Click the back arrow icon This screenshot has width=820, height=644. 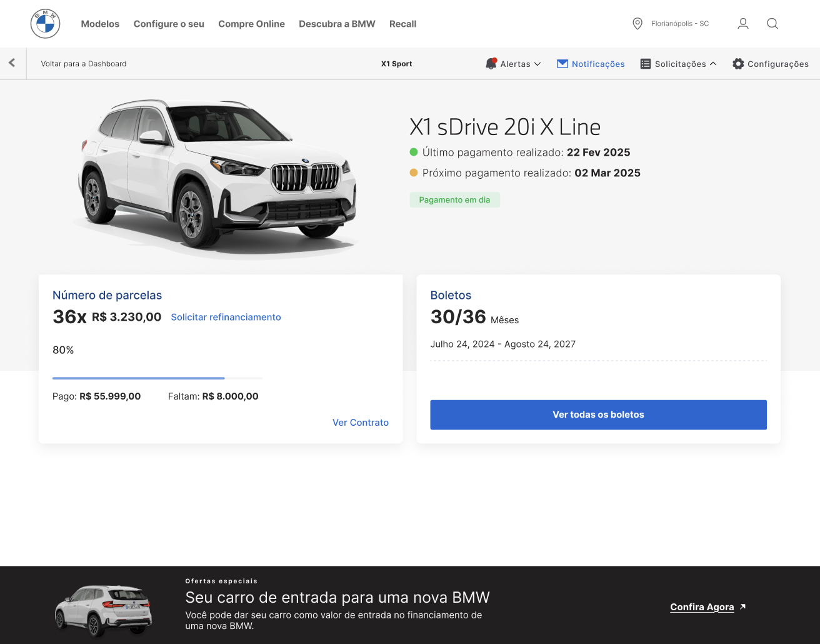[x=12, y=63]
